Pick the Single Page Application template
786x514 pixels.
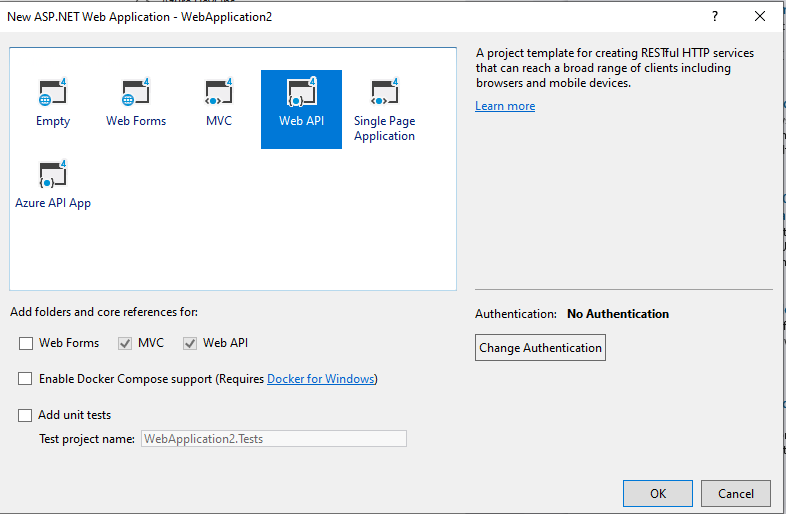click(x=384, y=108)
